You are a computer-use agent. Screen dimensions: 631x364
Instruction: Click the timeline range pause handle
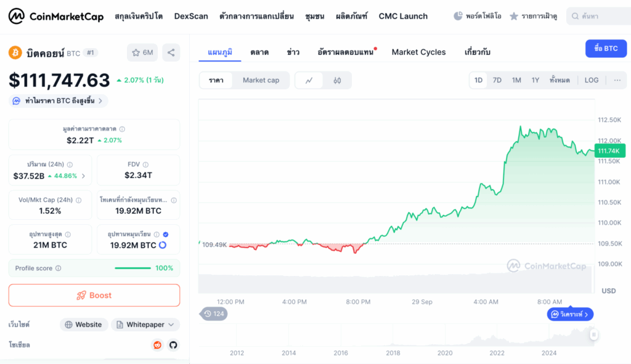pos(593,334)
